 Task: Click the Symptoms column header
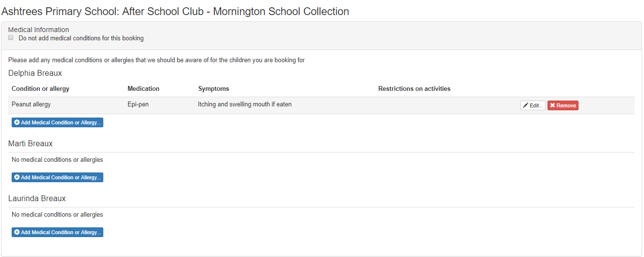(213, 89)
